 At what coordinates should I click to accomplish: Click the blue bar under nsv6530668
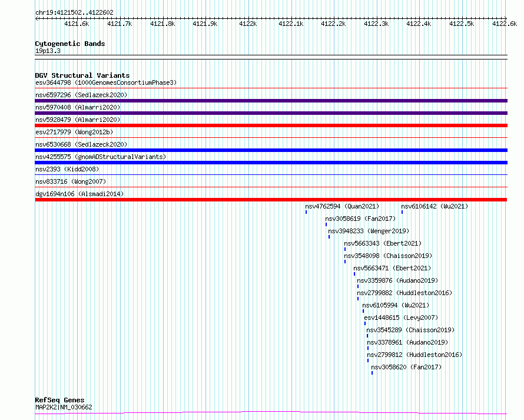pyautogui.click(x=271, y=150)
